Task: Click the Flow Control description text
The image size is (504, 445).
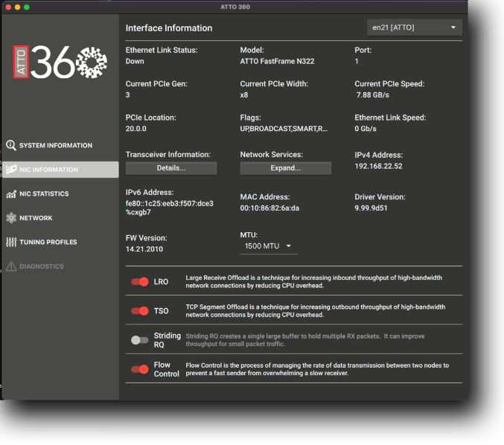Action: coord(317,369)
